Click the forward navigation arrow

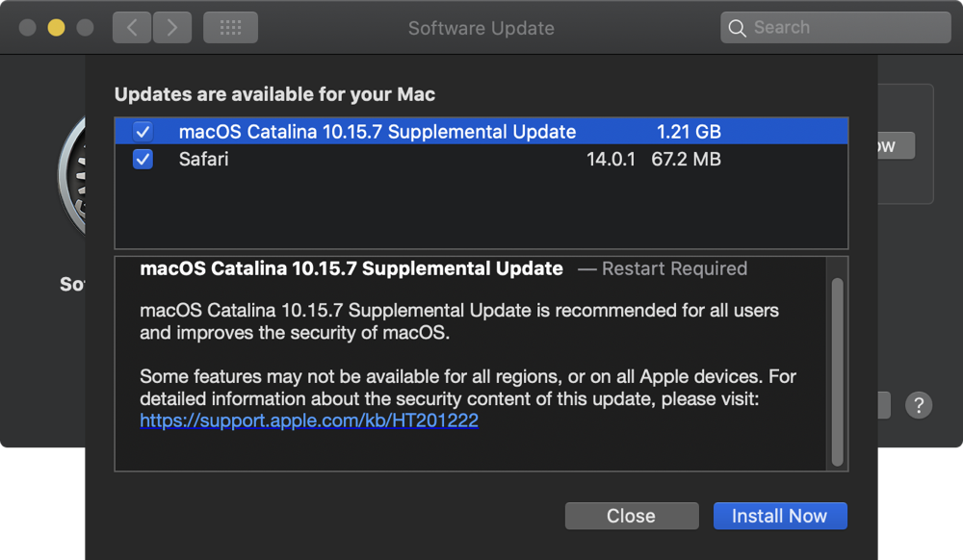click(x=171, y=28)
